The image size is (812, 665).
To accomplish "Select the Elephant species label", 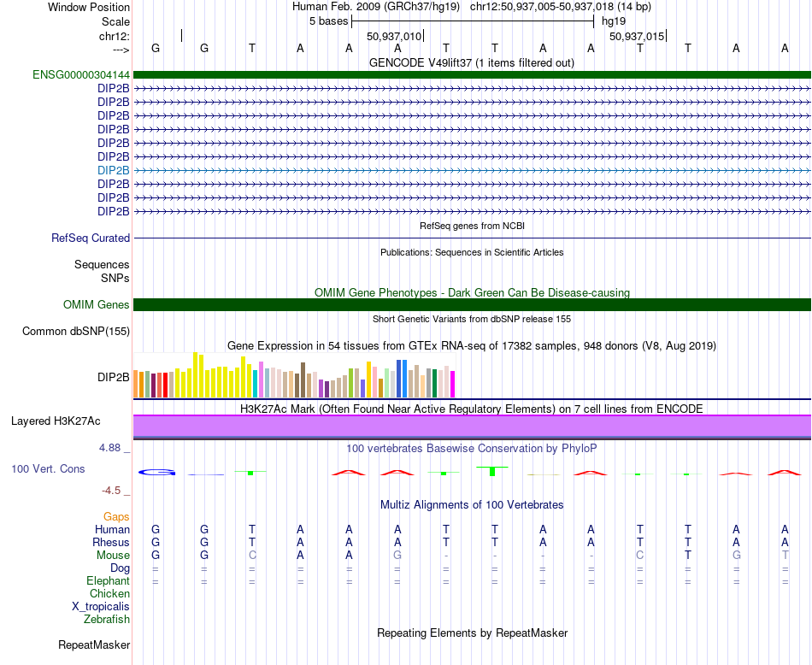I will (x=109, y=580).
